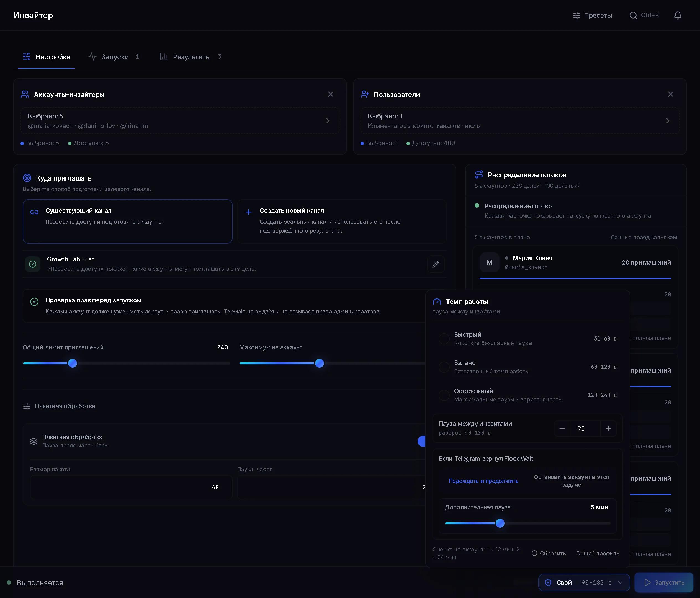The height and width of the screenshot is (598, 700).
Task: Click the Запуски activity pulse icon
Action: coord(92,56)
